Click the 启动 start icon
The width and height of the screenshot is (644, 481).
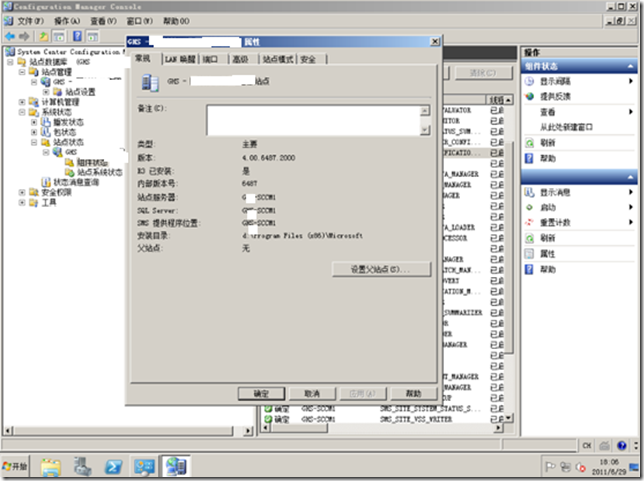[x=529, y=207]
